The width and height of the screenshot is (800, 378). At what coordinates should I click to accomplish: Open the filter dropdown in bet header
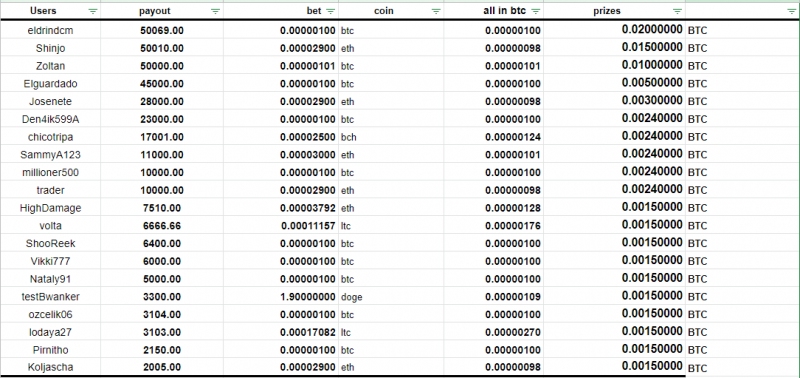pos(331,11)
